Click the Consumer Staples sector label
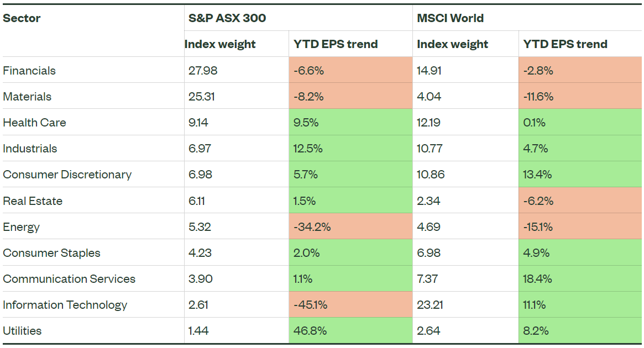The height and width of the screenshot is (348, 644). (52, 253)
